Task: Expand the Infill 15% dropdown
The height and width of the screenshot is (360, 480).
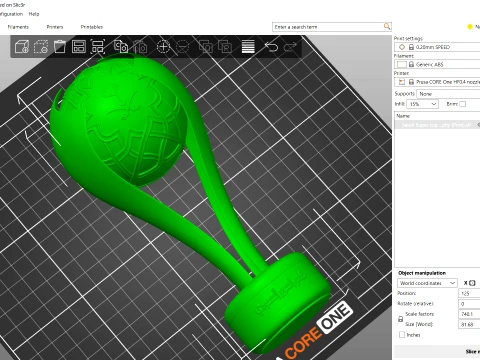Action: (x=422, y=104)
